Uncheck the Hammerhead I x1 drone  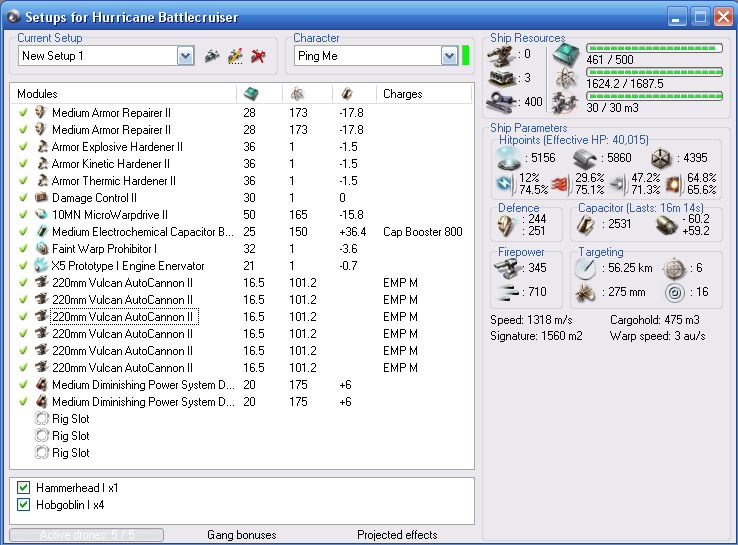tap(25, 487)
